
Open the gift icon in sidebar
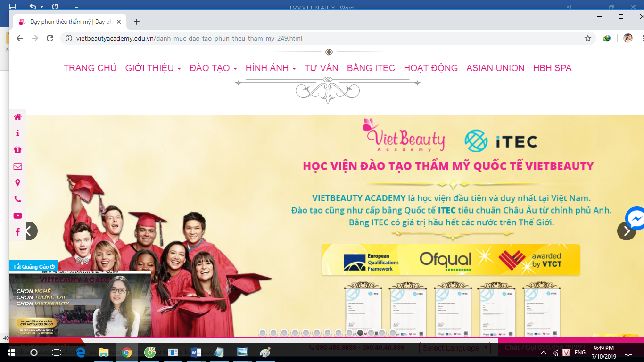[x=17, y=150]
